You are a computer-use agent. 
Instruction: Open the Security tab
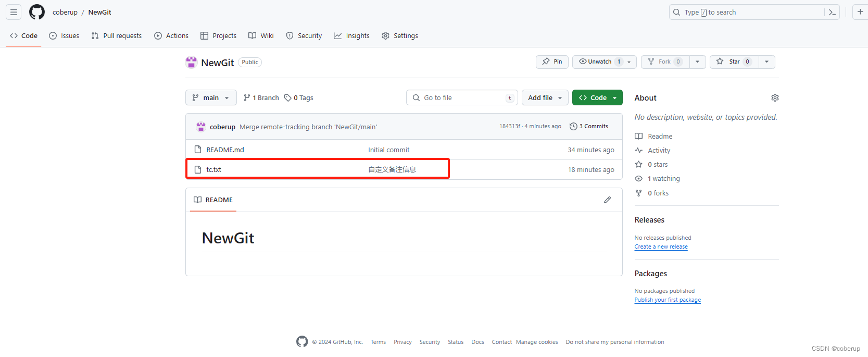(304, 36)
